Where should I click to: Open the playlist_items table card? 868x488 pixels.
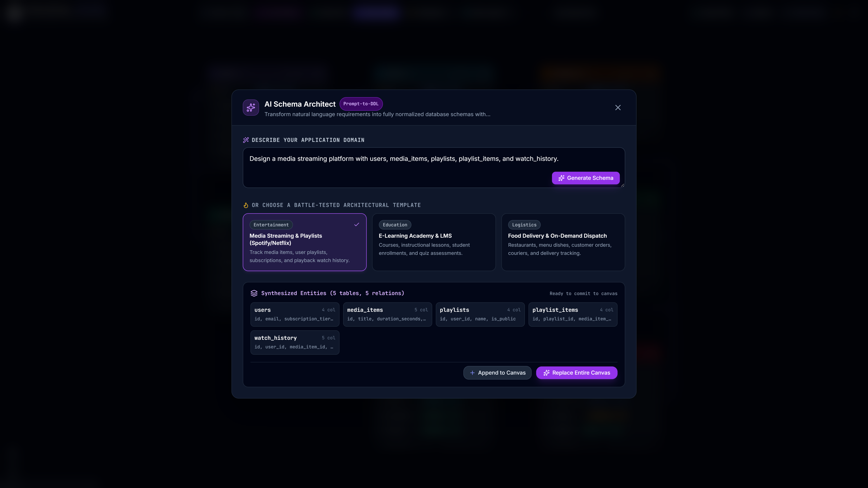573,314
